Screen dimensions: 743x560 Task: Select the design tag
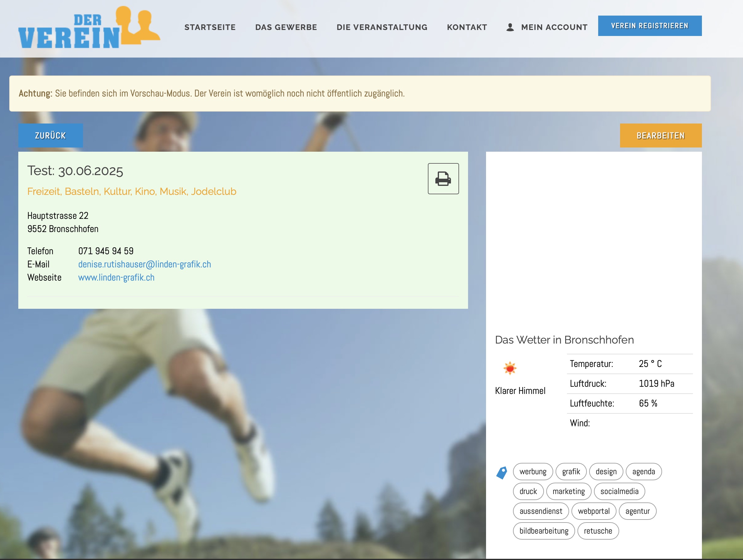(606, 472)
